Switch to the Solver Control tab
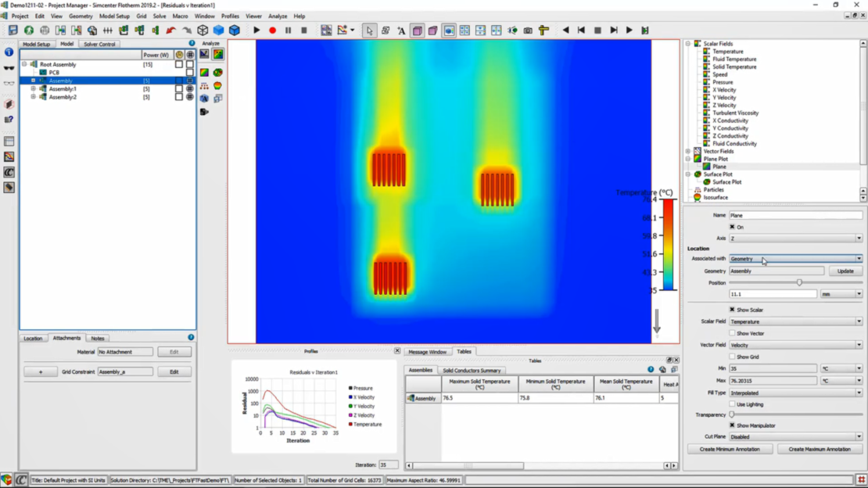Image resolution: width=868 pixels, height=488 pixels. coord(99,44)
